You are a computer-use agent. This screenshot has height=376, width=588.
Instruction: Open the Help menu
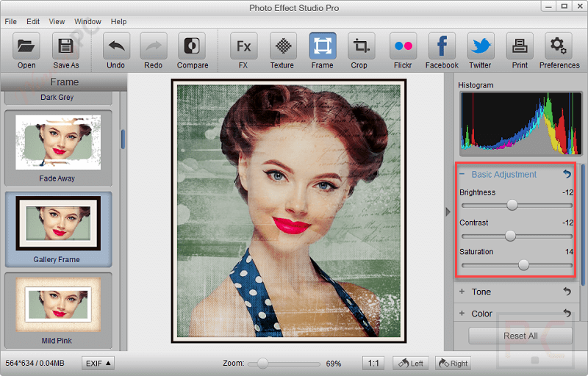tap(118, 22)
